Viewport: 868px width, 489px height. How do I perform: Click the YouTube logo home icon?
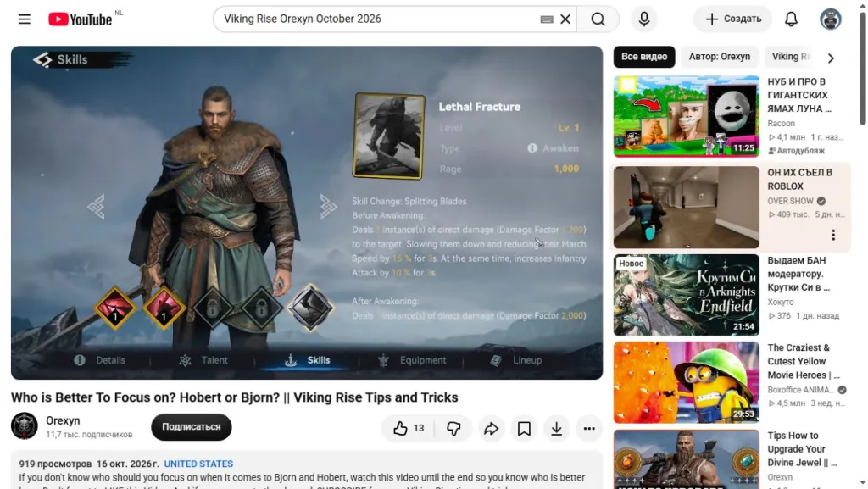(x=81, y=19)
